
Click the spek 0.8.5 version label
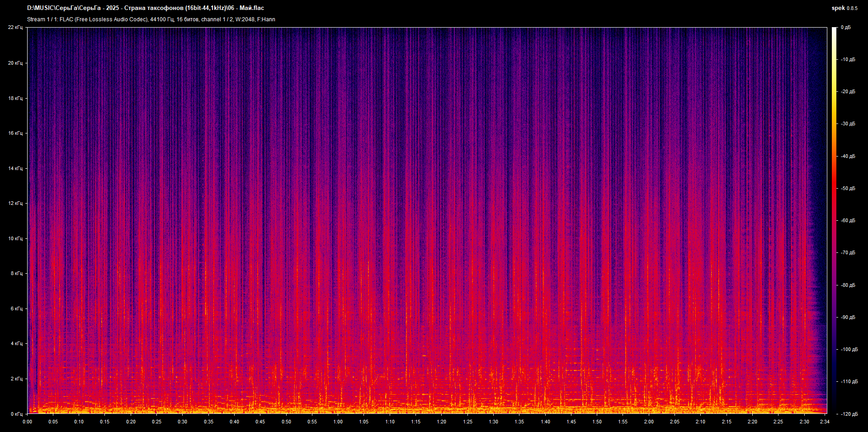click(x=844, y=8)
